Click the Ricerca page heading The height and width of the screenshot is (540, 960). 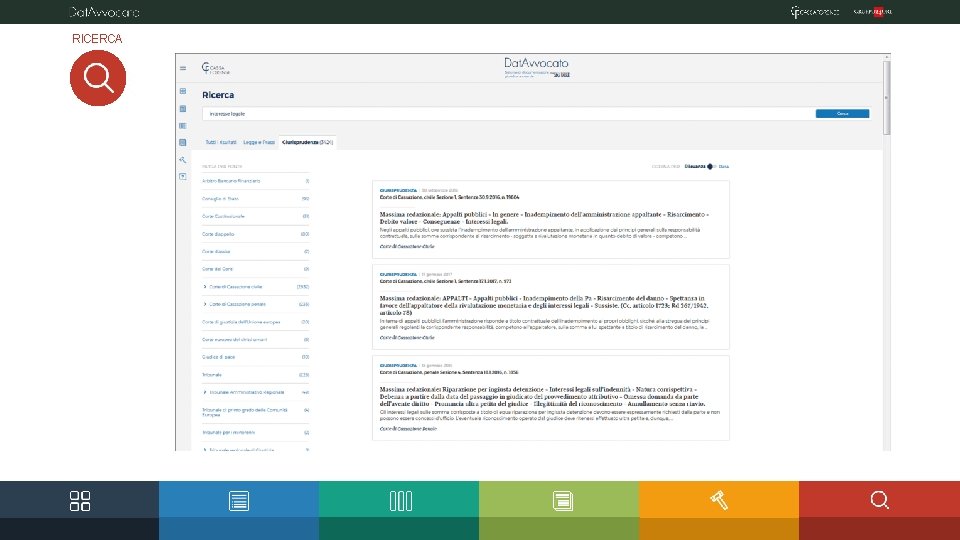pos(218,95)
